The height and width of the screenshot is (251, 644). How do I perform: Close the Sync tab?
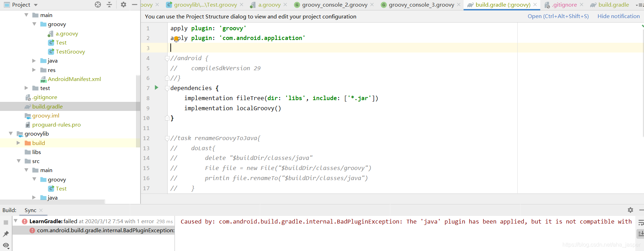click(41, 210)
